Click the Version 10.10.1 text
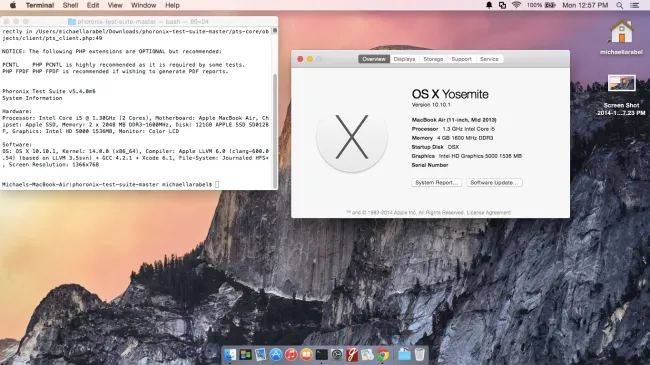The width and height of the screenshot is (650, 365). click(x=431, y=105)
